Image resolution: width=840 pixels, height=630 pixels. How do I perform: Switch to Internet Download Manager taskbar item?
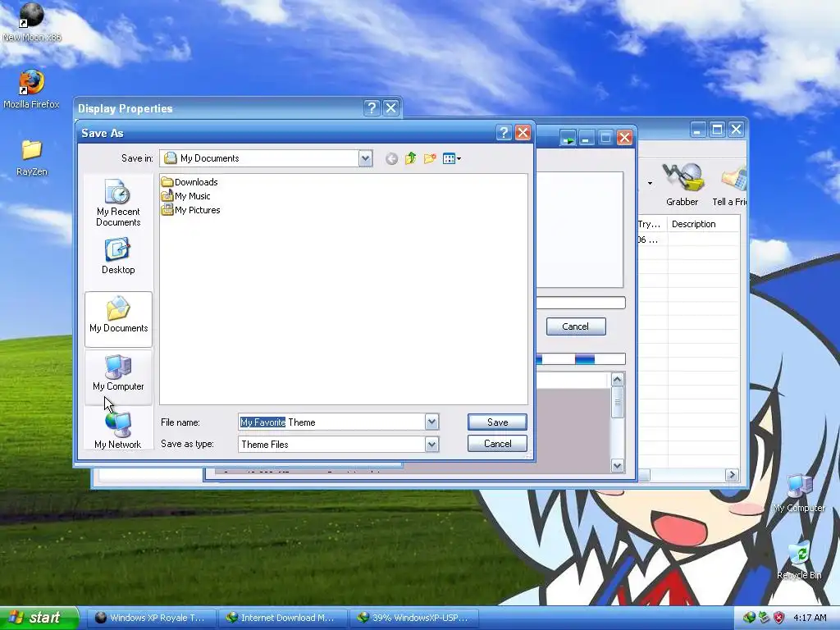click(283, 618)
